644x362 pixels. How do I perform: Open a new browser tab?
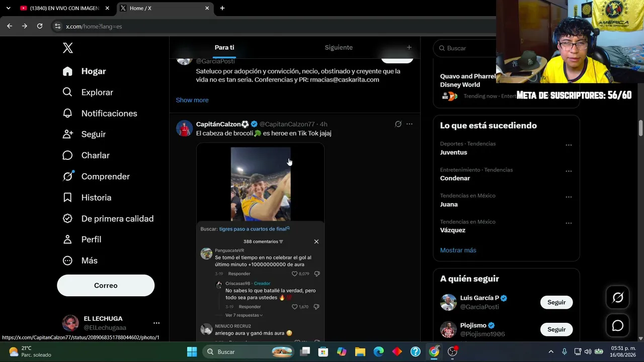pos(222,8)
